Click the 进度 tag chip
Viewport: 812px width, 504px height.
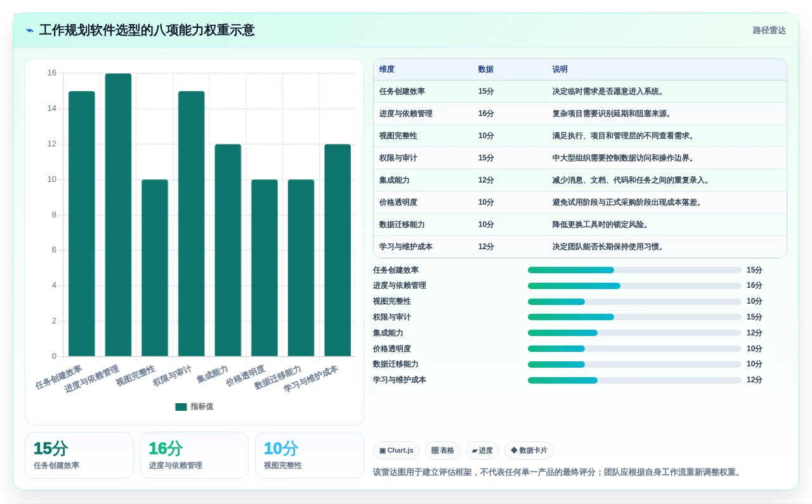pos(482,451)
